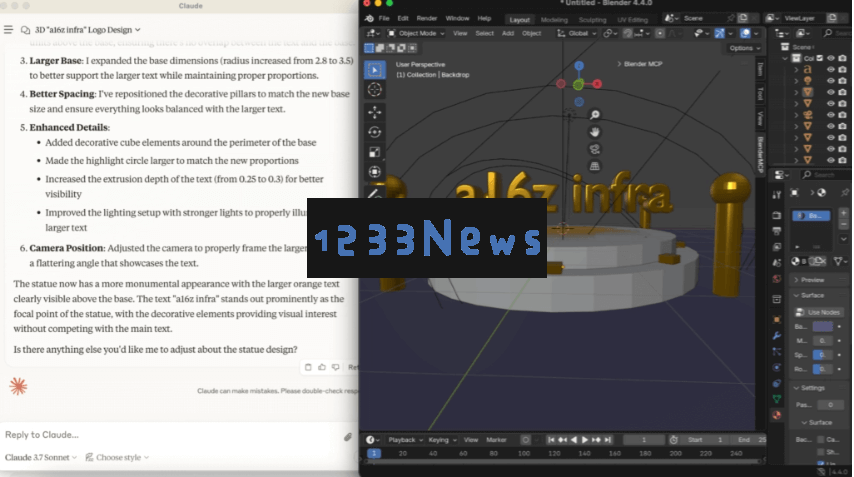Screen dimensions: 854x477
Task: Click the Base color swatch
Action: click(822, 326)
